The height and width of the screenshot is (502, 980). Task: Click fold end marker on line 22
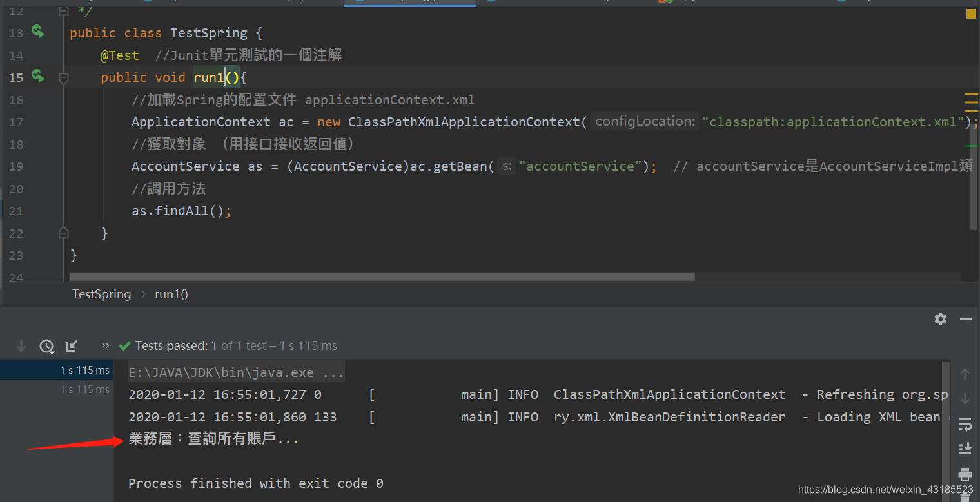(63, 233)
